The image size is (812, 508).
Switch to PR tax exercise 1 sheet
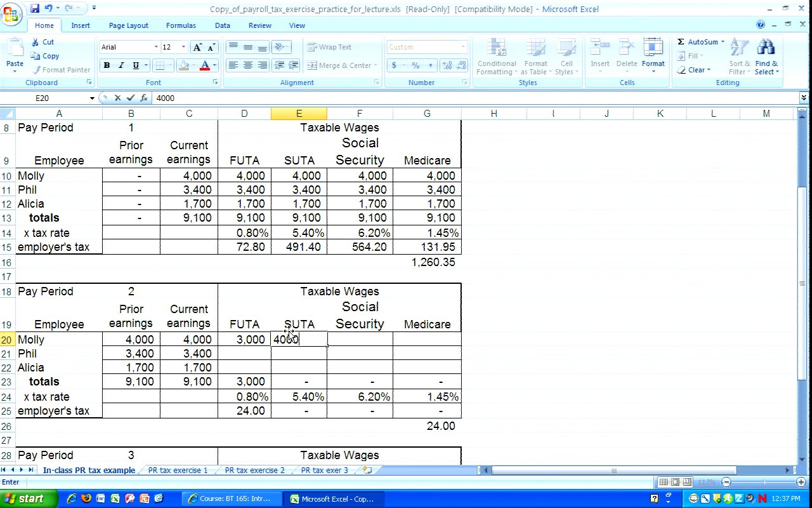(x=178, y=471)
